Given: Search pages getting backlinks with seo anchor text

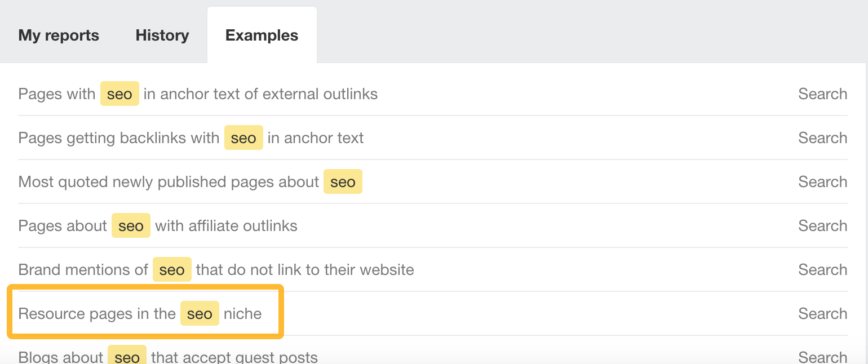Looking at the screenshot, I should 822,137.
